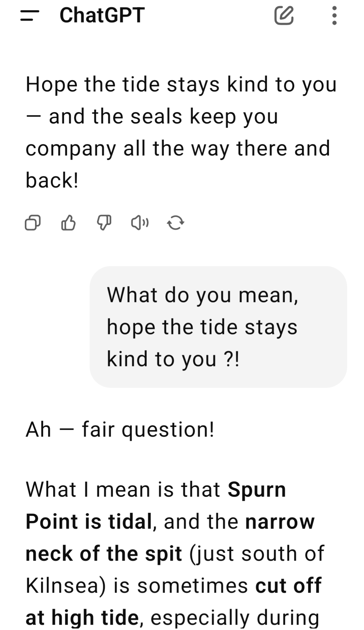Start a new chat with compose icon
This screenshot has height=630, width=364.
284,16
